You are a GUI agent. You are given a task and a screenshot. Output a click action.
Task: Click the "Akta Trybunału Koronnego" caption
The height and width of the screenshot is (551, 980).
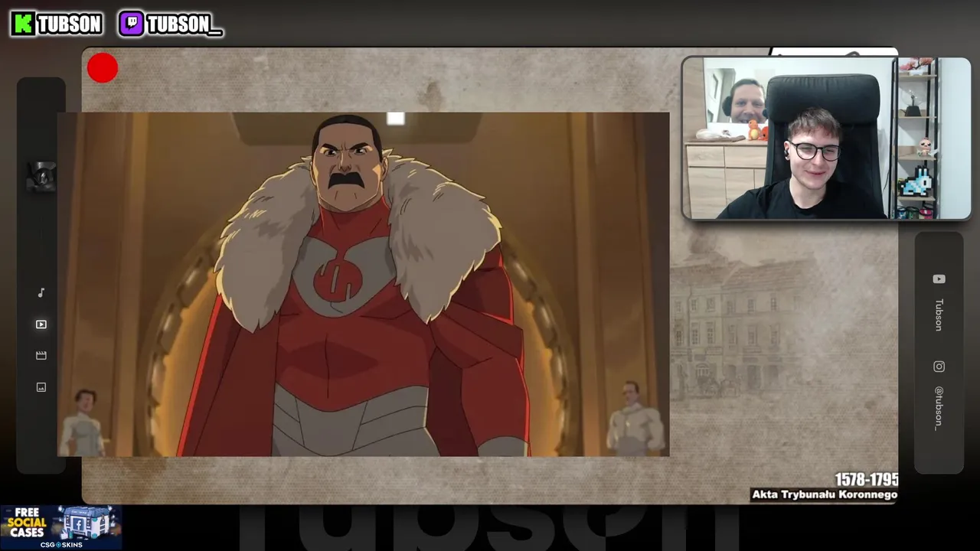click(x=824, y=494)
